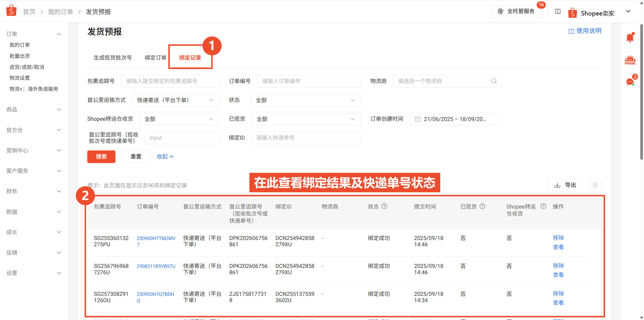This screenshot has width=644, height=320.
Task: Click the PRIME headset support icon
Action: click(x=630, y=61)
